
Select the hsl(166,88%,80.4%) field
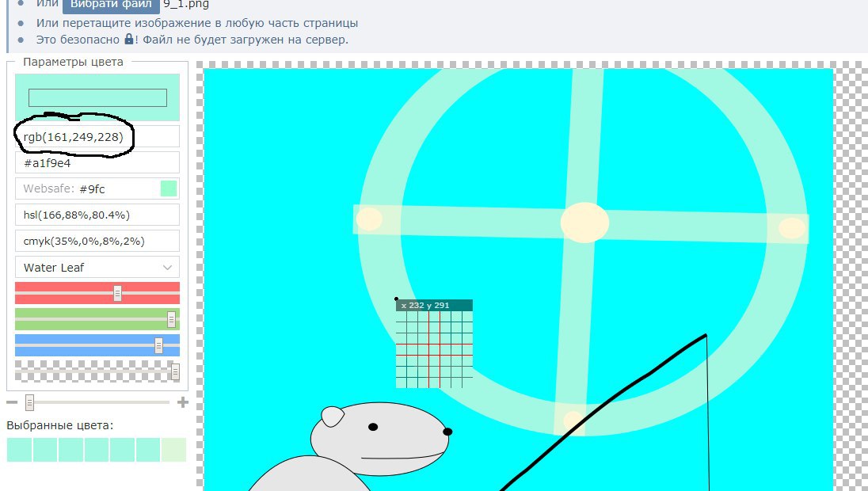click(97, 215)
